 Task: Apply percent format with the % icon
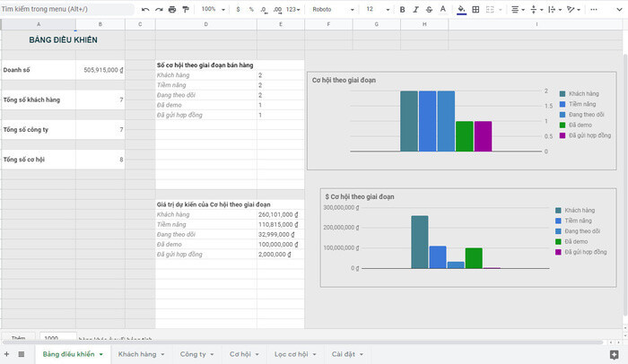(251, 9)
